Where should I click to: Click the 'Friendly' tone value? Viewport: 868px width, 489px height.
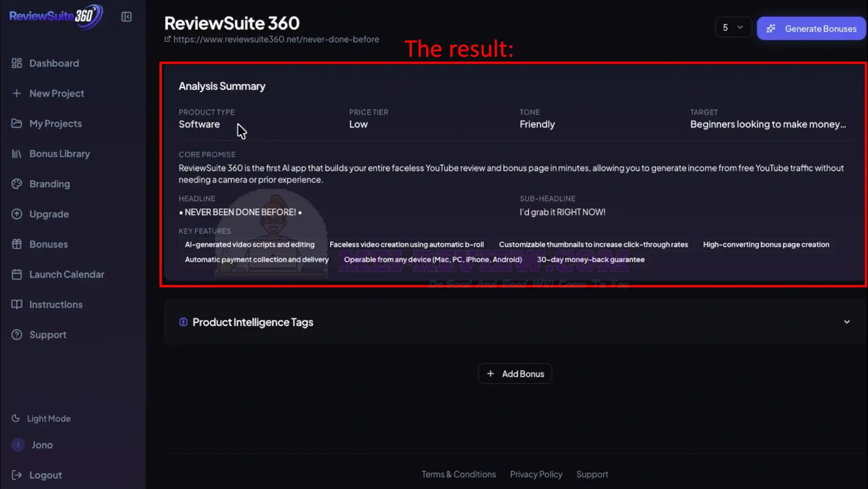coord(537,124)
